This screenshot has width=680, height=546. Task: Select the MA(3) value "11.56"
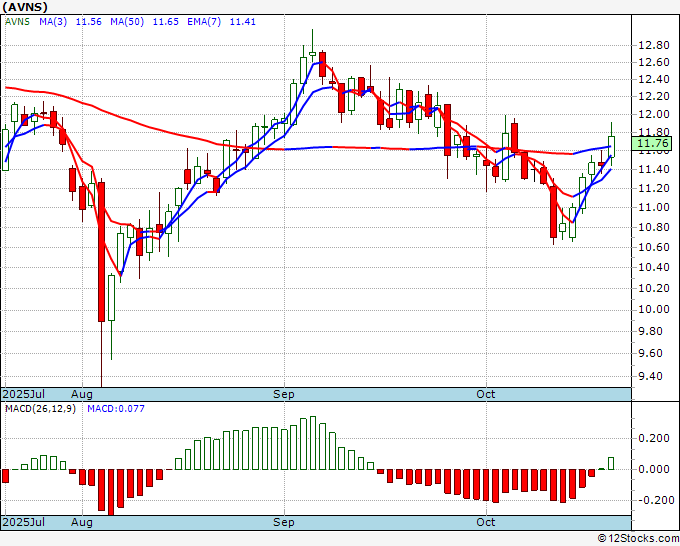(88, 22)
